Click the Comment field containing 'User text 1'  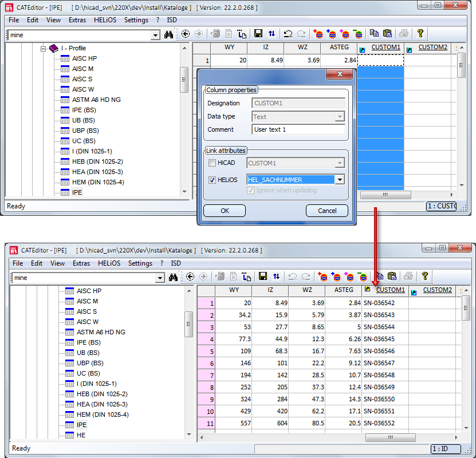tap(298, 129)
